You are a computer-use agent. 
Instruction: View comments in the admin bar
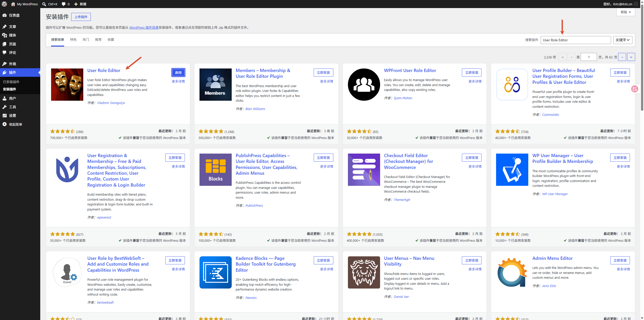[x=66, y=4]
